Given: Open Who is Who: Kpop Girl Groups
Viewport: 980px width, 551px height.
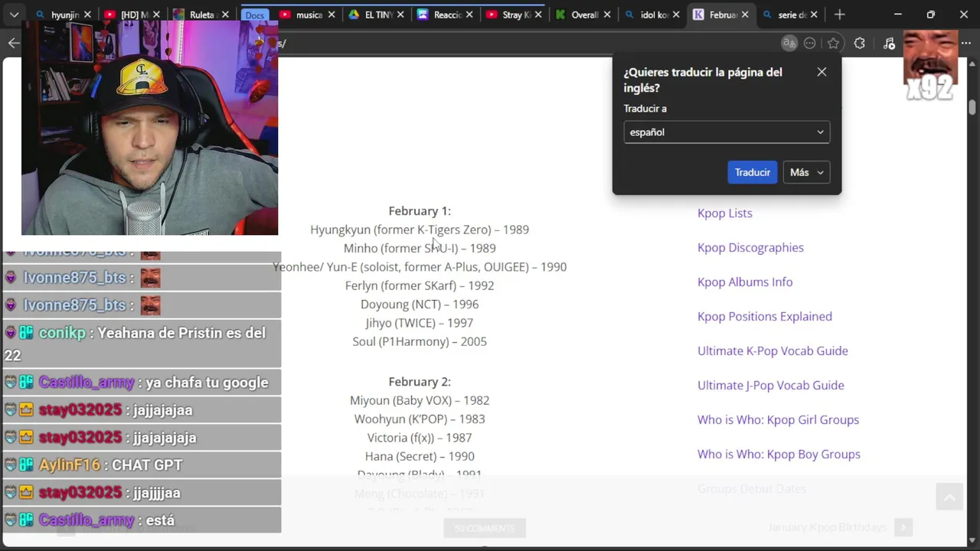Looking at the screenshot, I should coord(778,419).
